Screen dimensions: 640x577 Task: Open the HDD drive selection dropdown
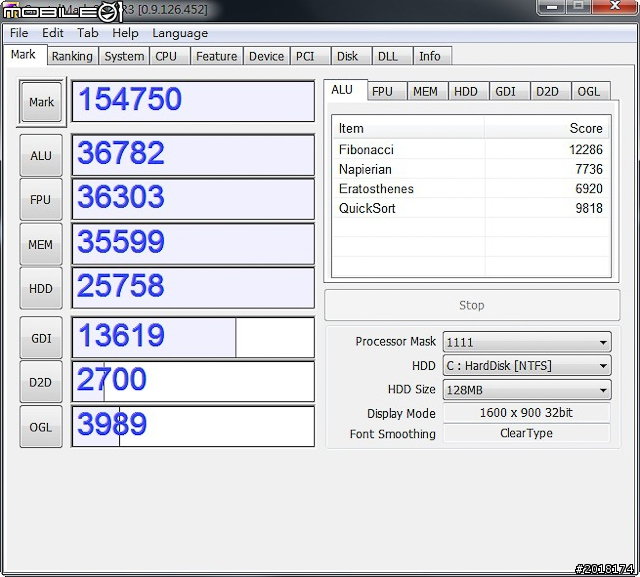tap(526, 366)
